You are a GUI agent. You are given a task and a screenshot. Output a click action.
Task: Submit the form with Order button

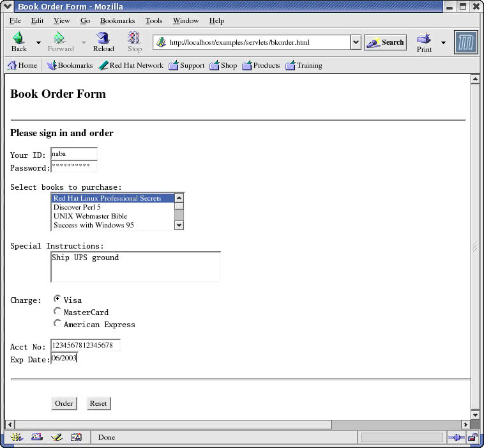pos(64,403)
